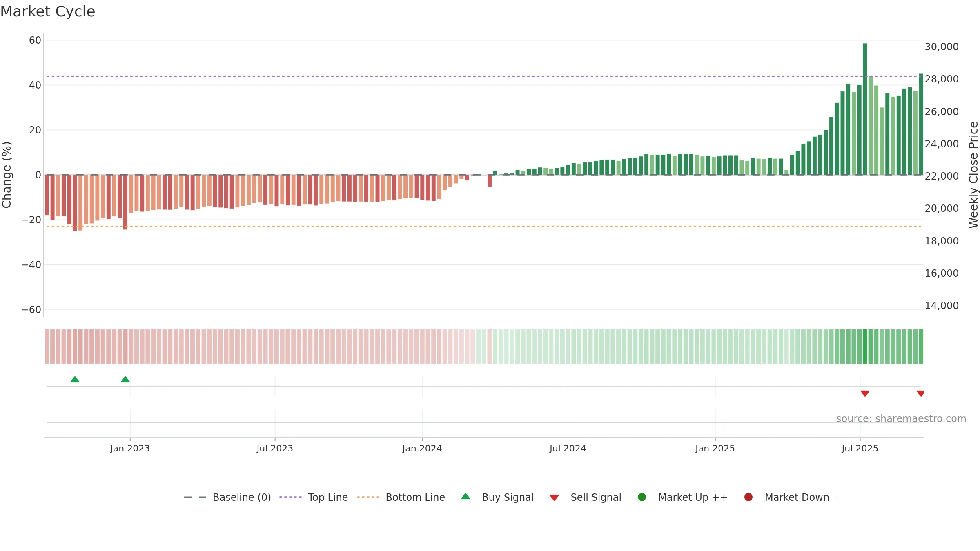Click the red Market Down circle icon
This screenshot has height=551, width=980.
click(x=748, y=497)
